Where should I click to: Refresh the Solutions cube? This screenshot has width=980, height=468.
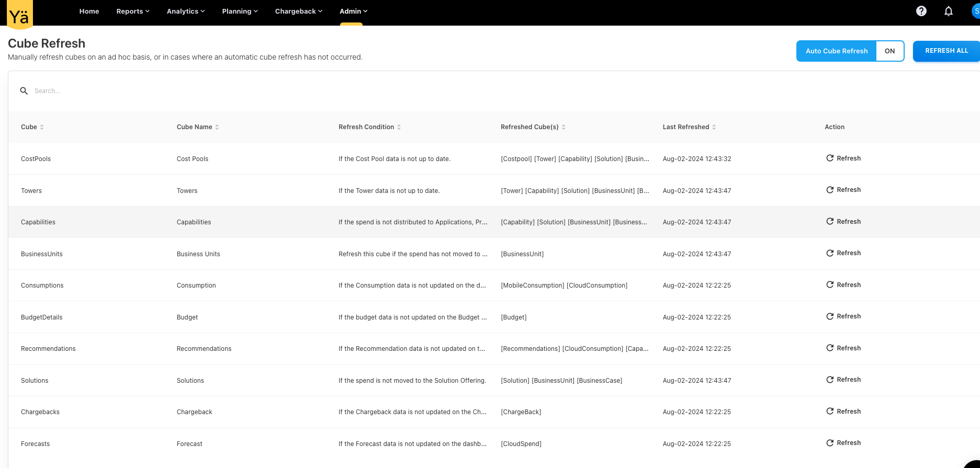pos(843,380)
